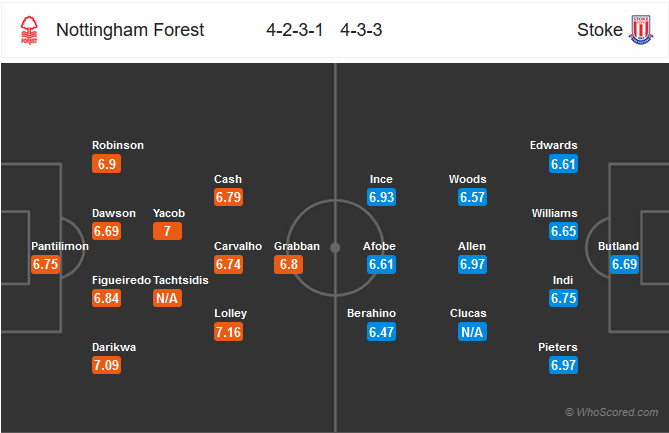Open the WhoScored.com watermark link
This screenshot has width=669, height=433.
click(x=611, y=412)
